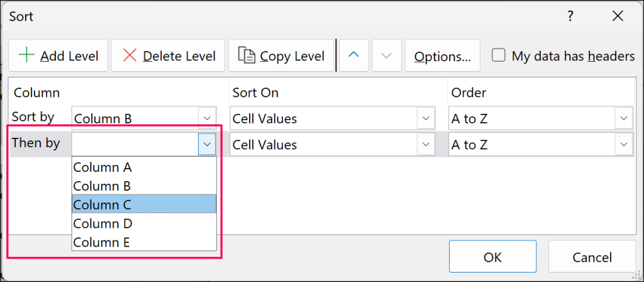The width and height of the screenshot is (644, 282).
Task: Click the question mark help icon
Action: (x=570, y=17)
